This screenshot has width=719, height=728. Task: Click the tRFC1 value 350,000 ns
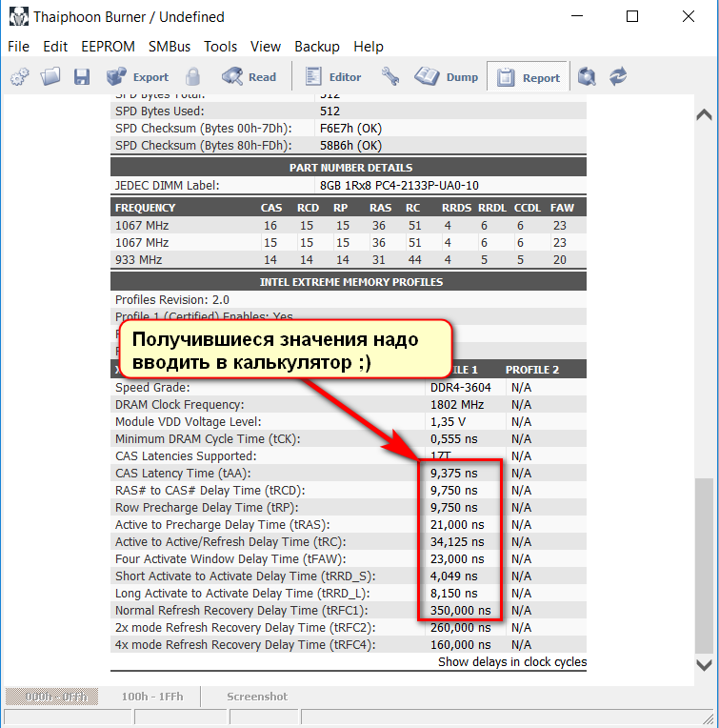point(460,611)
